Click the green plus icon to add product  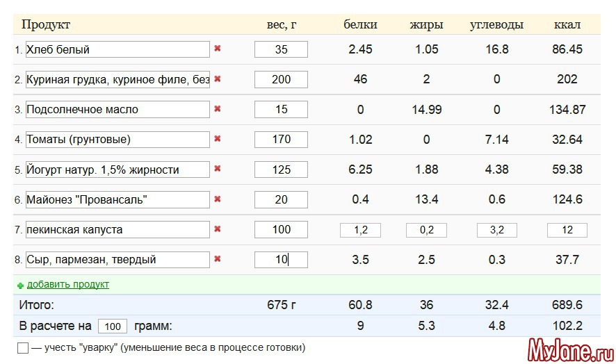pos(20,285)
